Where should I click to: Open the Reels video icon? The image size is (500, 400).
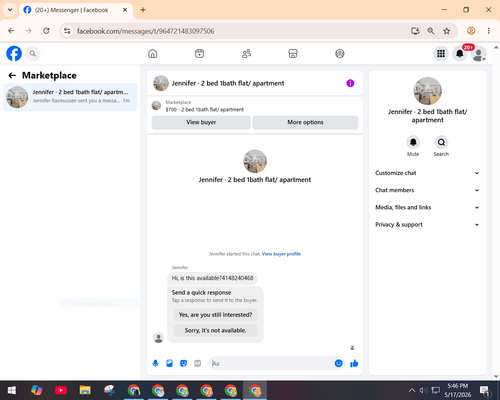coord(199,53)
